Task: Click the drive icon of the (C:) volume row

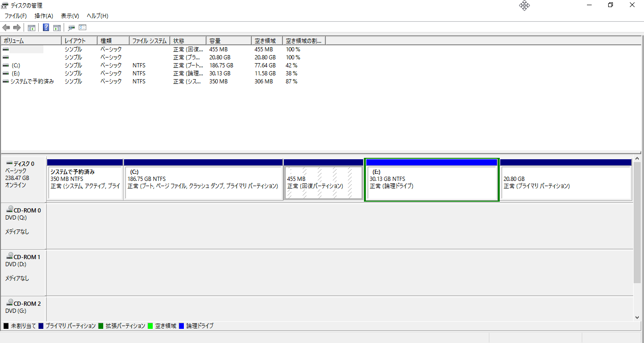Action: 6,65
